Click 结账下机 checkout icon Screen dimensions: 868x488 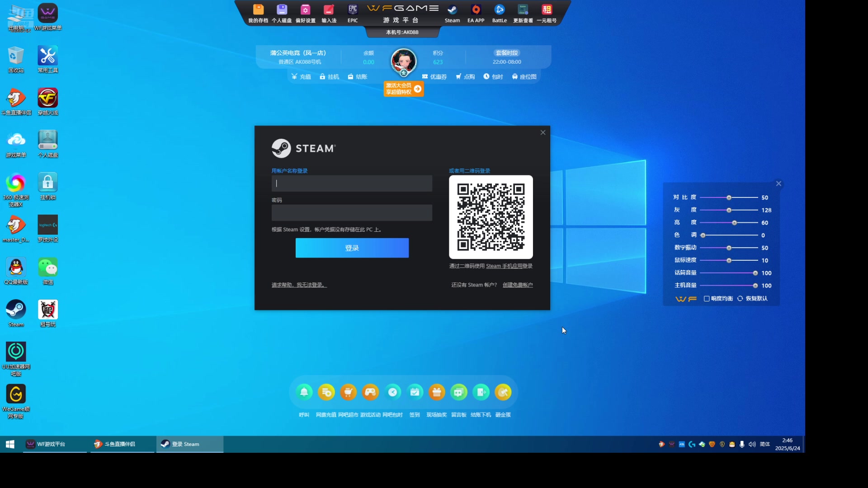point(481,392)
